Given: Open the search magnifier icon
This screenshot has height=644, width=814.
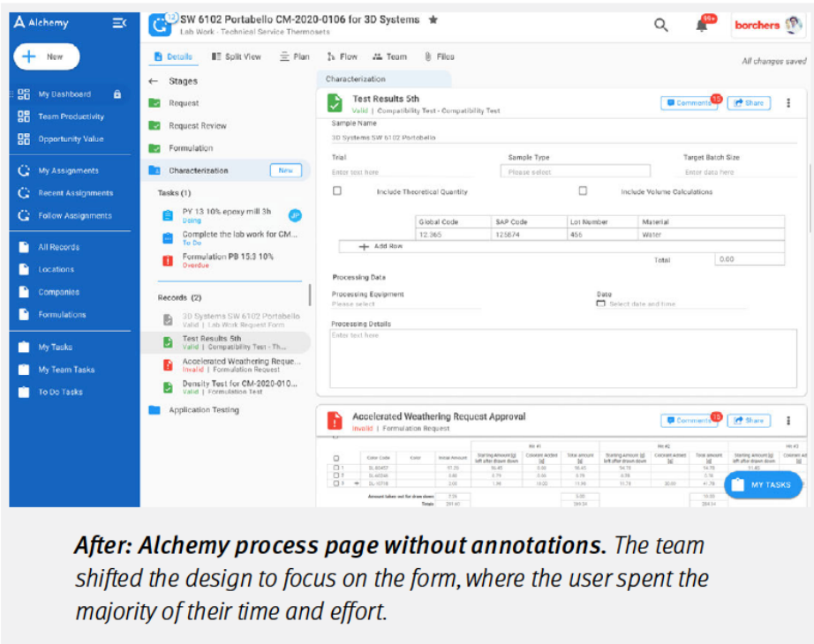Looking at the screenshot, I should (660, 25).
